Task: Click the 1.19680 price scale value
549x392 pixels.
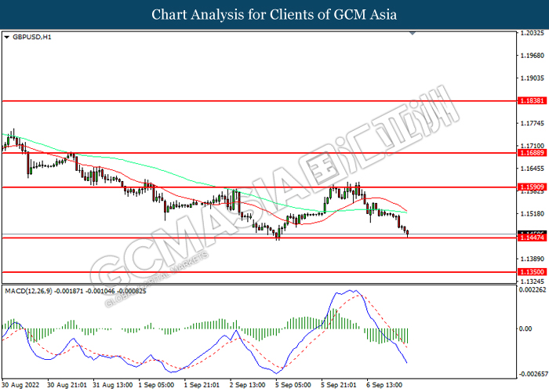Action: point(533,56)
